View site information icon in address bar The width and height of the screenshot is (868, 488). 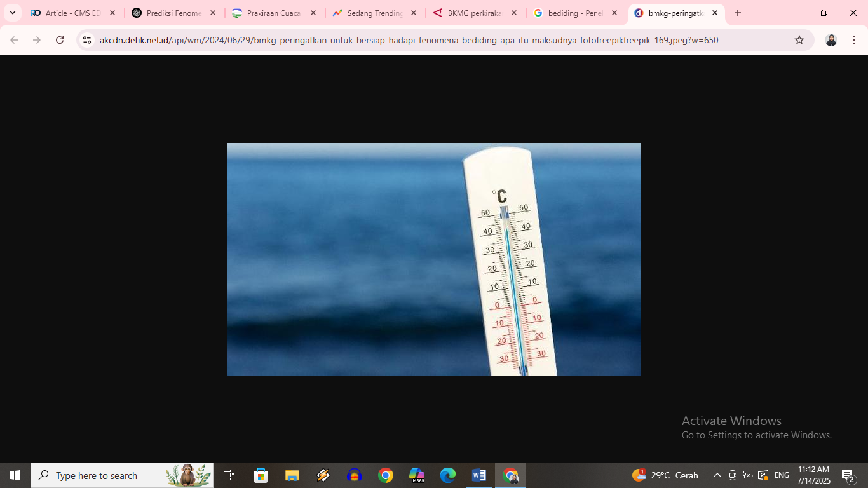[87, 40]
